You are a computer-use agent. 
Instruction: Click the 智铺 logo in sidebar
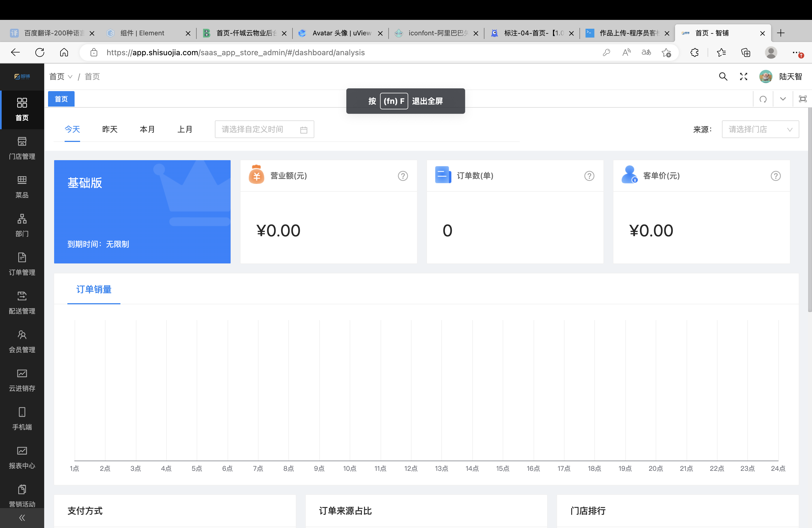click(22, 76)
